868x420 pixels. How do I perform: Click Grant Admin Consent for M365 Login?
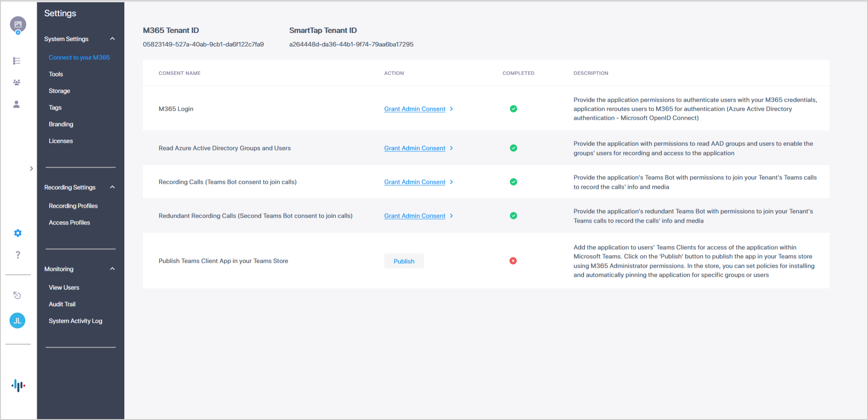tap(415, 109)
